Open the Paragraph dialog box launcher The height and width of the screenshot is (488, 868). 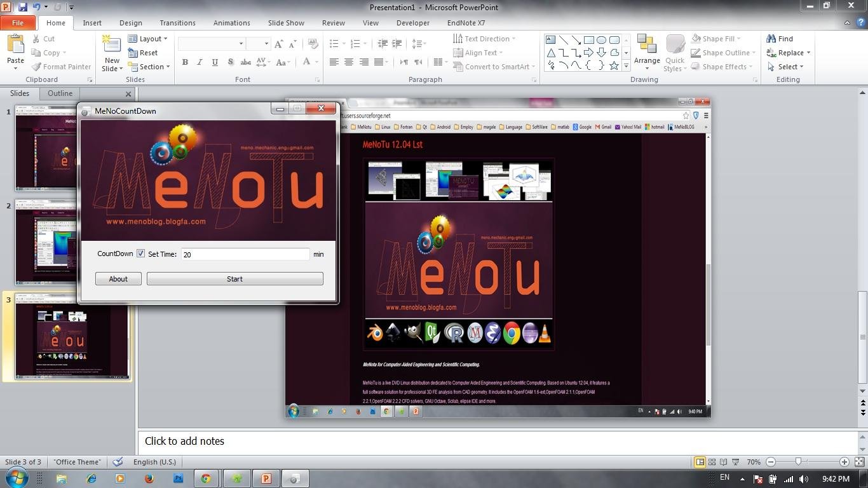point(534,80)
